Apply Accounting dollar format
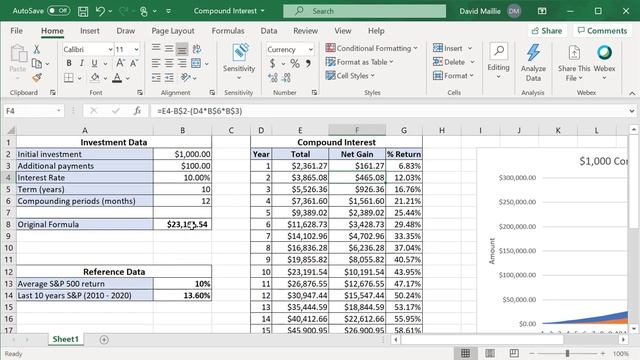 [272, 63]
